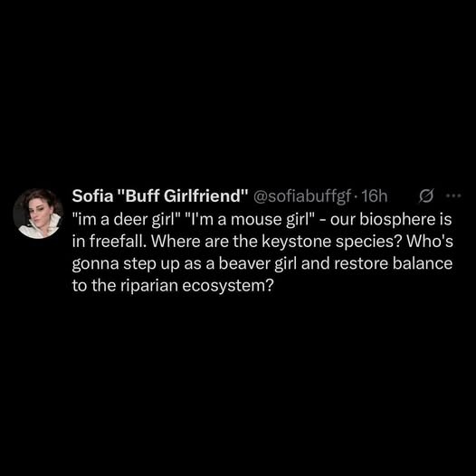The height and width of the screenshot is (476, 476).
Task: Click the Grok slashed-circle icon
Action: 426,196
